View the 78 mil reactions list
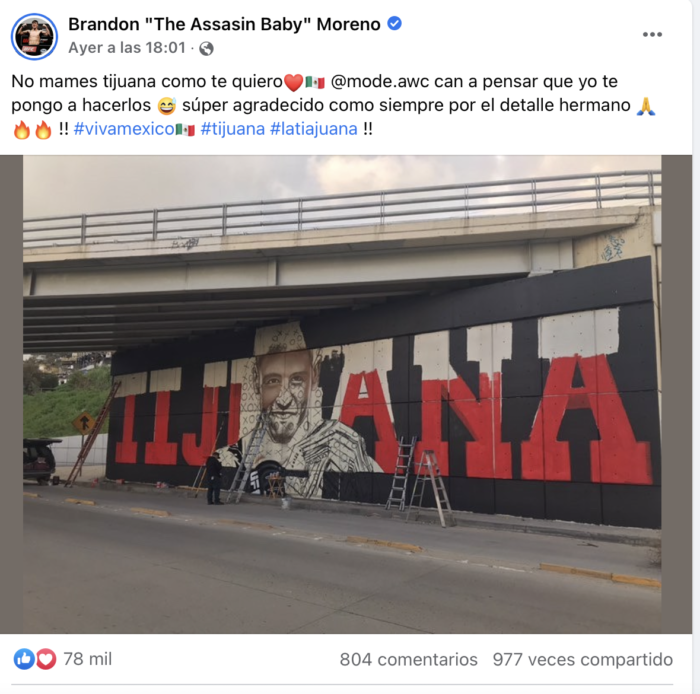This screenshot has height=694, width=700. click(88, 659)
